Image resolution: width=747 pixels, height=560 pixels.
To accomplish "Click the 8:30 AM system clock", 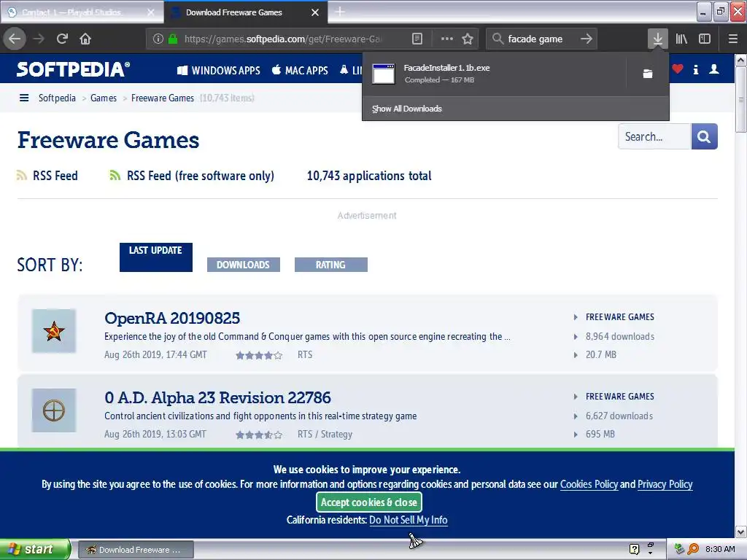I will coord(720,550).
